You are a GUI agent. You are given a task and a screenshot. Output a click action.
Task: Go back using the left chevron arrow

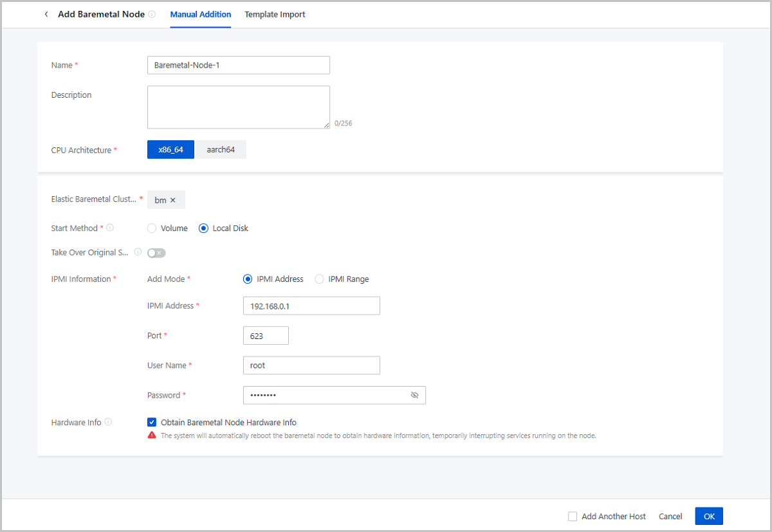[46, 14]
